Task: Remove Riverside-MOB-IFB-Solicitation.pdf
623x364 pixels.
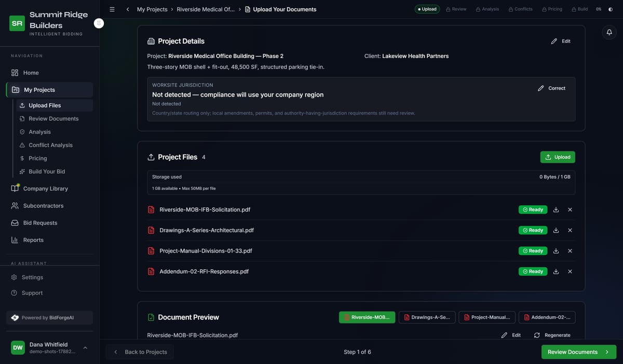Action: [570, 210]
